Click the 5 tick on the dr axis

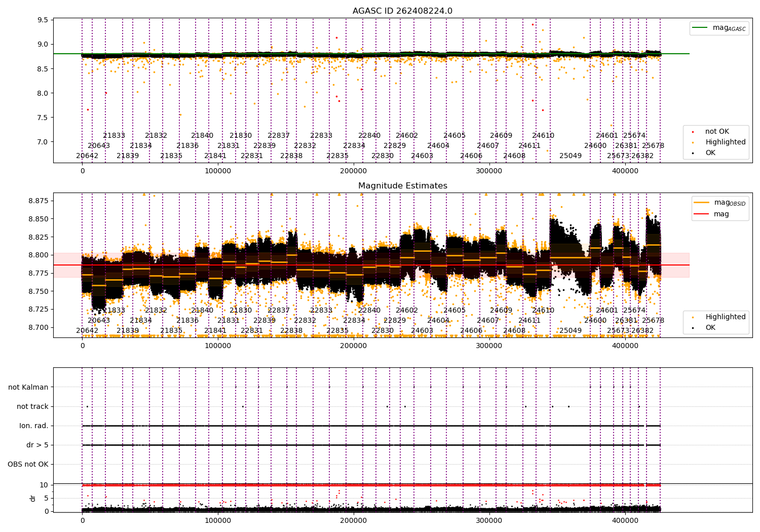46,498
